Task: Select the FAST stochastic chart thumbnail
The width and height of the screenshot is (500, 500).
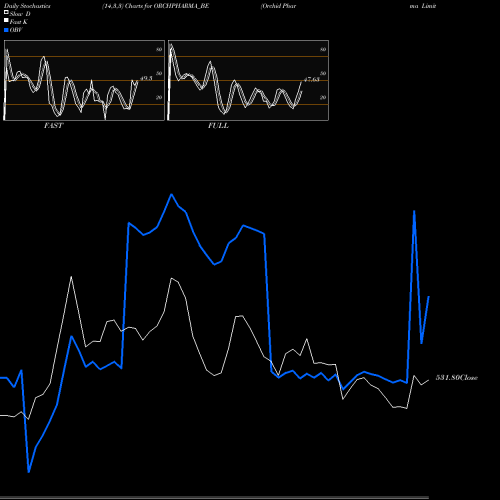Action: tap(84, 80)
